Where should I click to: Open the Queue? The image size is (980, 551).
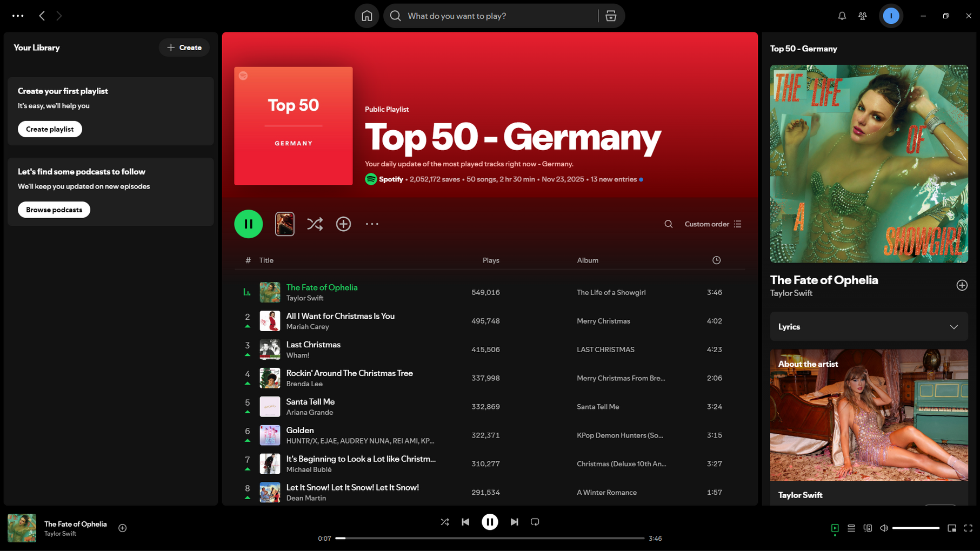[851, 528]
